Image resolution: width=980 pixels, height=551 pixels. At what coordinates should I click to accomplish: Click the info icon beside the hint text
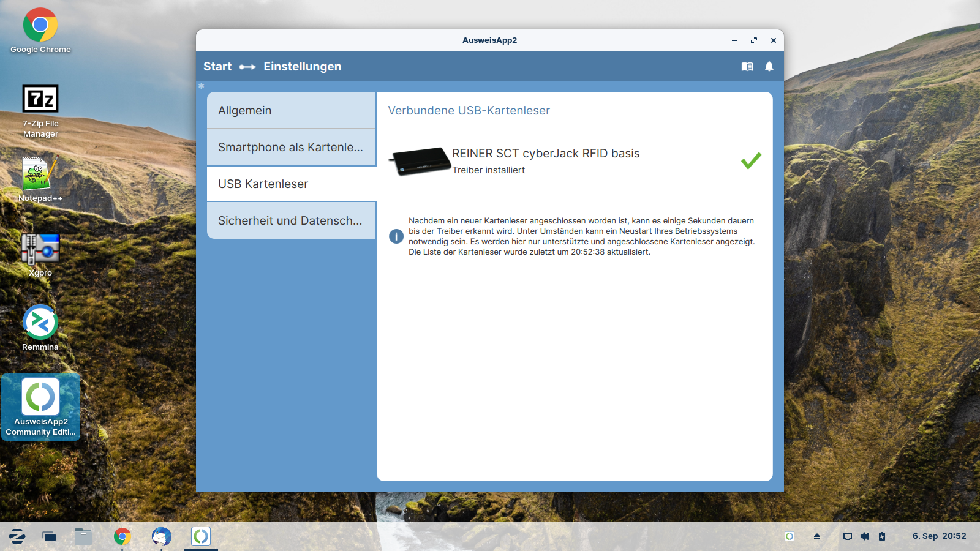[x=396, y=236]
